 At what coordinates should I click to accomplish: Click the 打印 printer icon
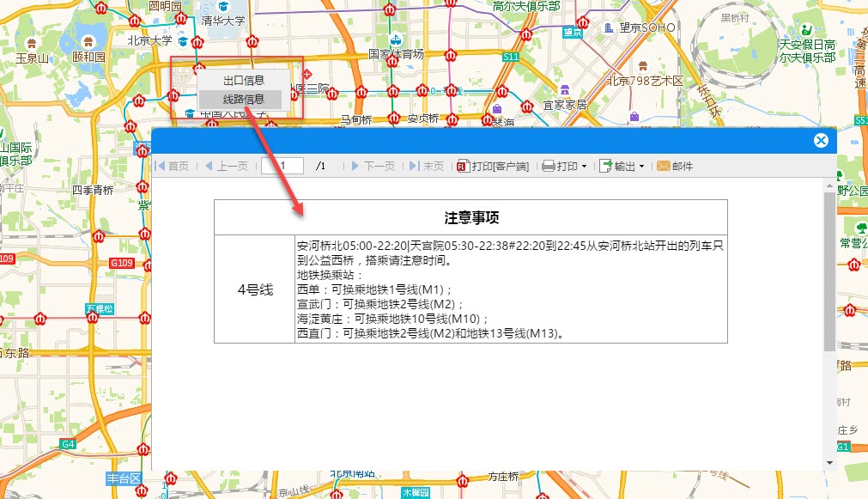(548, 166)
